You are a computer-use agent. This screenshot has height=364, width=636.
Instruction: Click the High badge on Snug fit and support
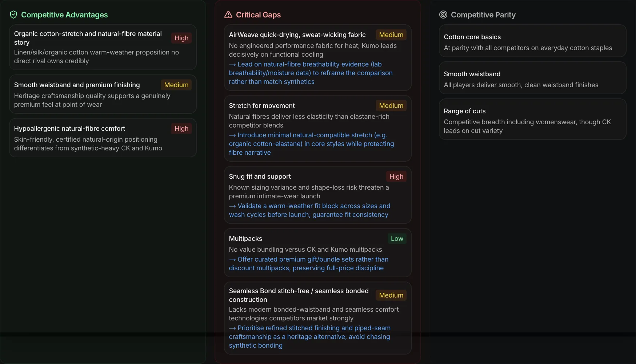396,177
